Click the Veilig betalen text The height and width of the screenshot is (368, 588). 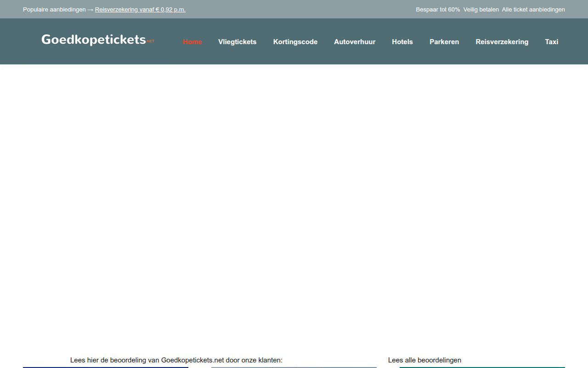481,10
